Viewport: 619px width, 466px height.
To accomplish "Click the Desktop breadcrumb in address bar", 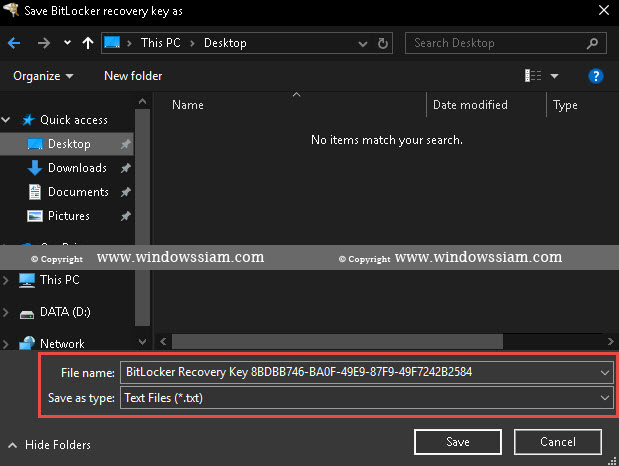I will 225,43.
